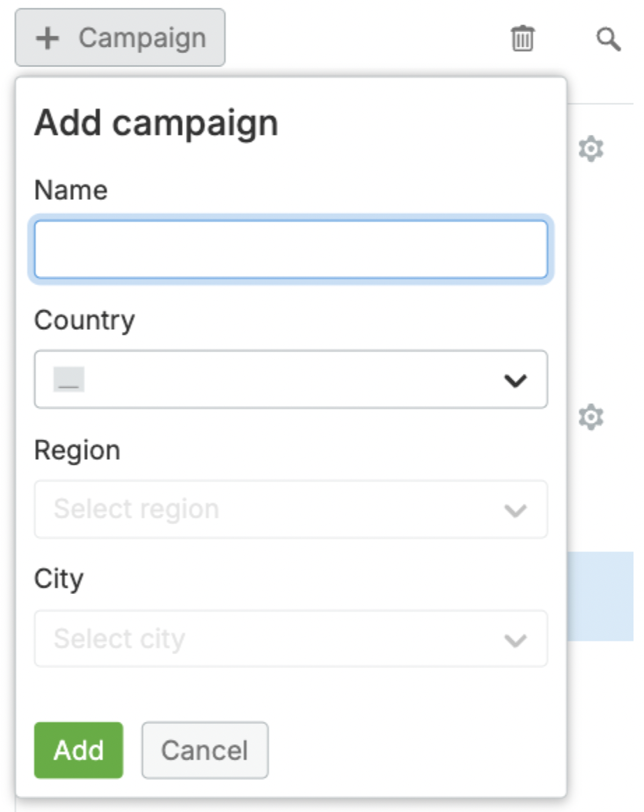Screen dimensions: 644x812
Task: Click the plus icon beside Campaign
Action: point(47,38)
